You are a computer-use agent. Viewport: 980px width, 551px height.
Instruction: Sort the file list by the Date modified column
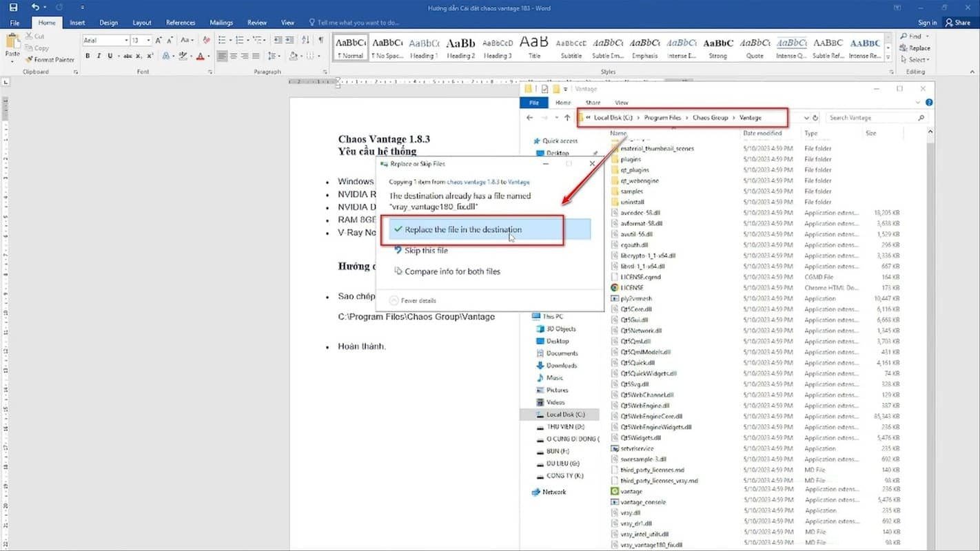[762, 133]
